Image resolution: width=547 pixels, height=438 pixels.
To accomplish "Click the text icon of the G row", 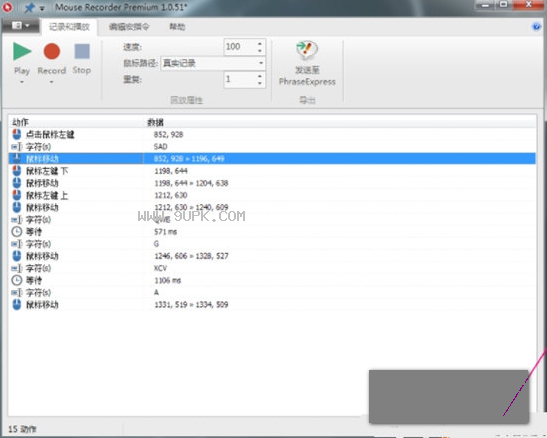I will click(17, 244).
